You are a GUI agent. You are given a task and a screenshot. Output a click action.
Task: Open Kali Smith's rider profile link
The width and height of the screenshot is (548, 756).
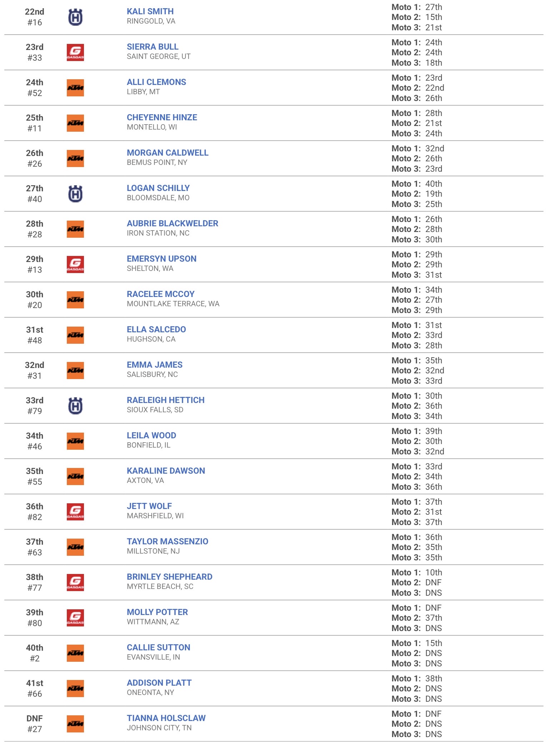tap(150, 11)
